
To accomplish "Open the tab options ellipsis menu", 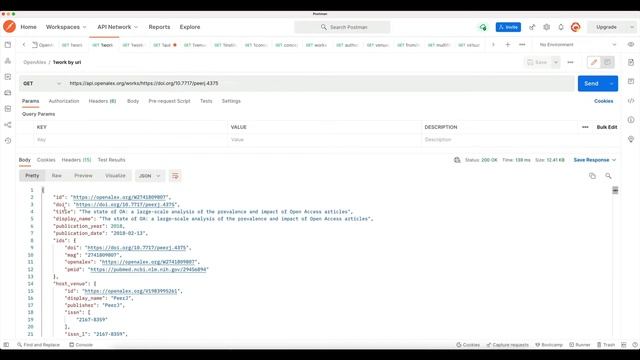I will click(522, 44).
